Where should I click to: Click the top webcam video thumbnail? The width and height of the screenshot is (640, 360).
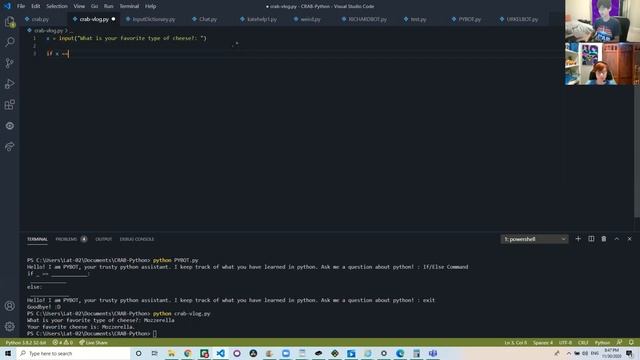tap(602, 21)
